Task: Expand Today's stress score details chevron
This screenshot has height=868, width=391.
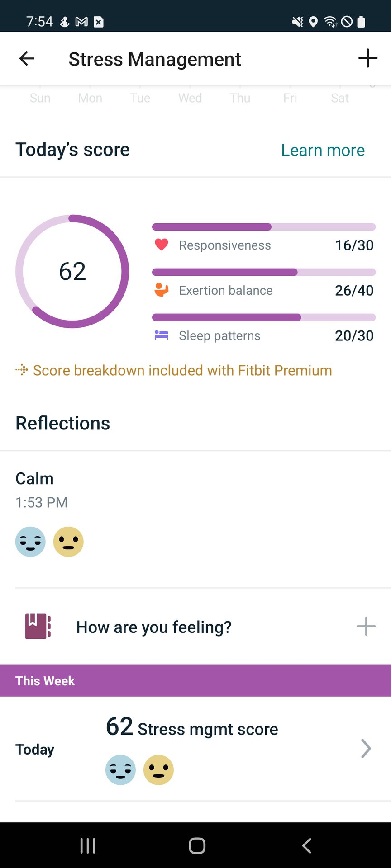Action: [x=366, y=748]
